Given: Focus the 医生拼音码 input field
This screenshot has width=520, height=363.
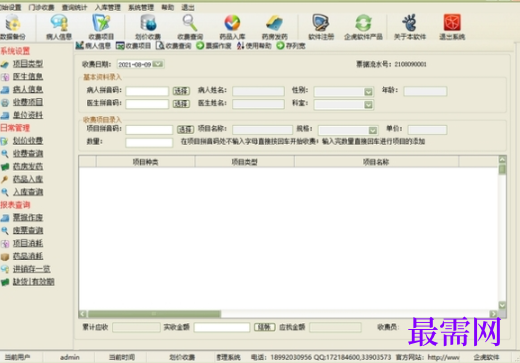Looking at the screenshot, I should [147, 104].
